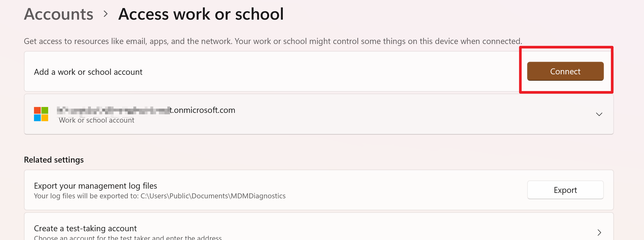The width and height of the screenshot is (644, 240).
Task: Click Connect to add a work account
Action: click(x=565, y=71)
